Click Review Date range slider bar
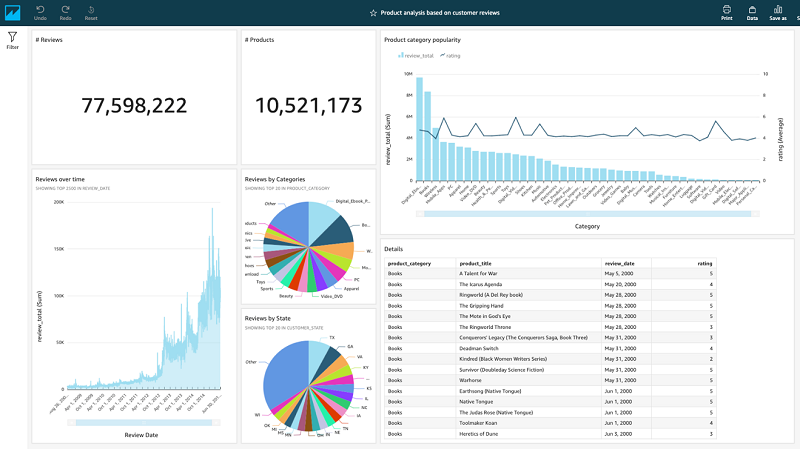The height and width of the screenshot is (449, 800). coord(143,422)
